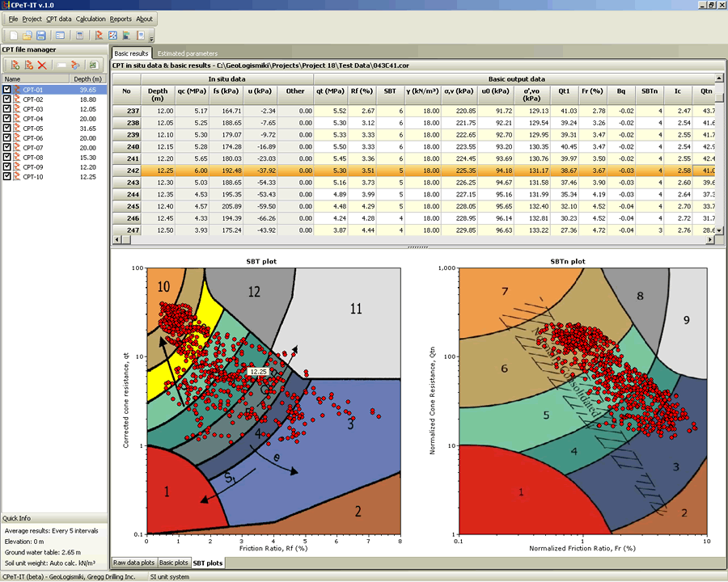Uncheck the CPT-02 checkbox

(8, 99)
